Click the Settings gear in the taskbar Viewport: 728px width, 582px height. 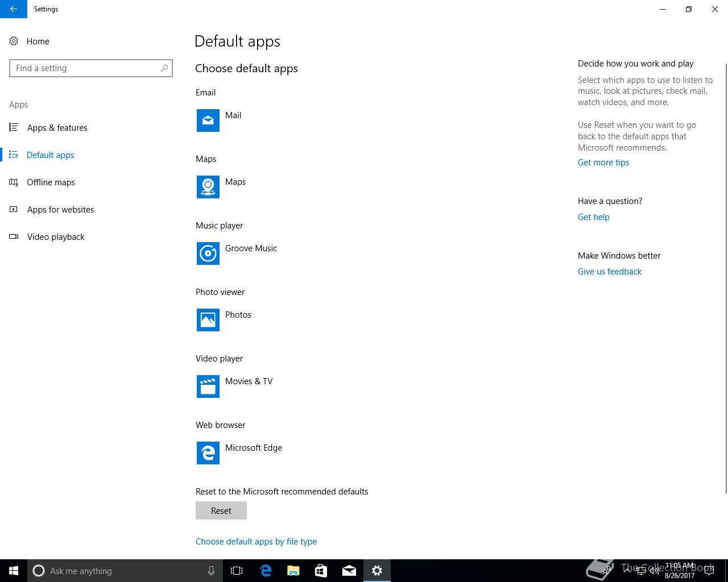coord(377,571)
